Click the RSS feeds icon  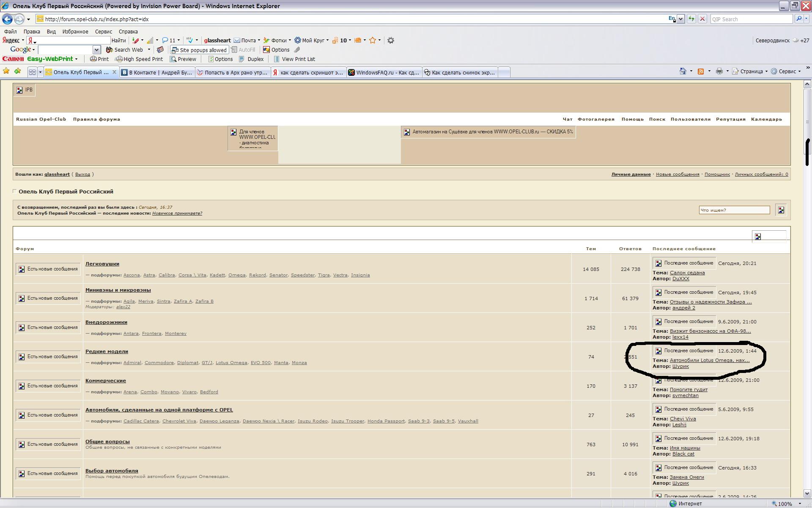[x=701, y=71]
